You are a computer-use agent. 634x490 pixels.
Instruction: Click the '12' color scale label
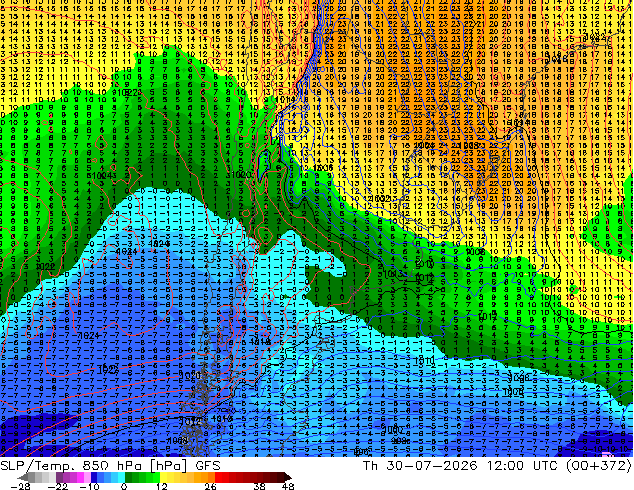162,486
